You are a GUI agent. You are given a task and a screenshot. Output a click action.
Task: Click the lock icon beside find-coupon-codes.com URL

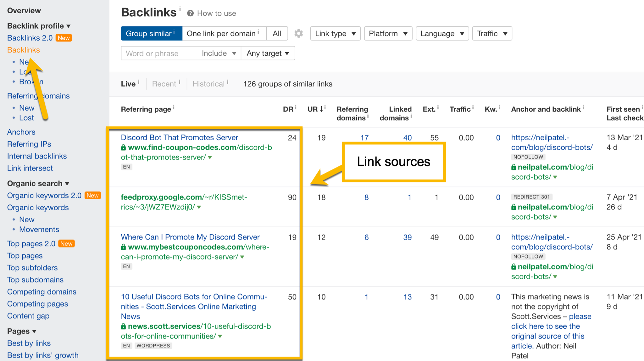pos(124,147)
